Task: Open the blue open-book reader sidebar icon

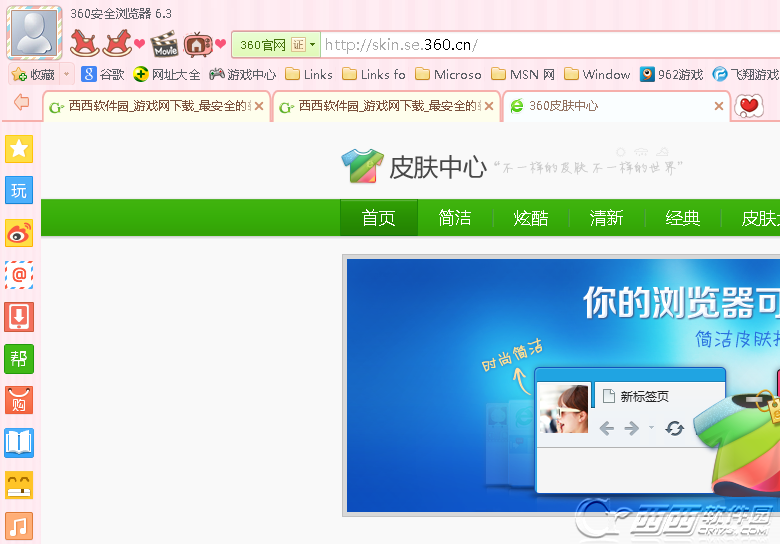Action: (x=19, y=443)
